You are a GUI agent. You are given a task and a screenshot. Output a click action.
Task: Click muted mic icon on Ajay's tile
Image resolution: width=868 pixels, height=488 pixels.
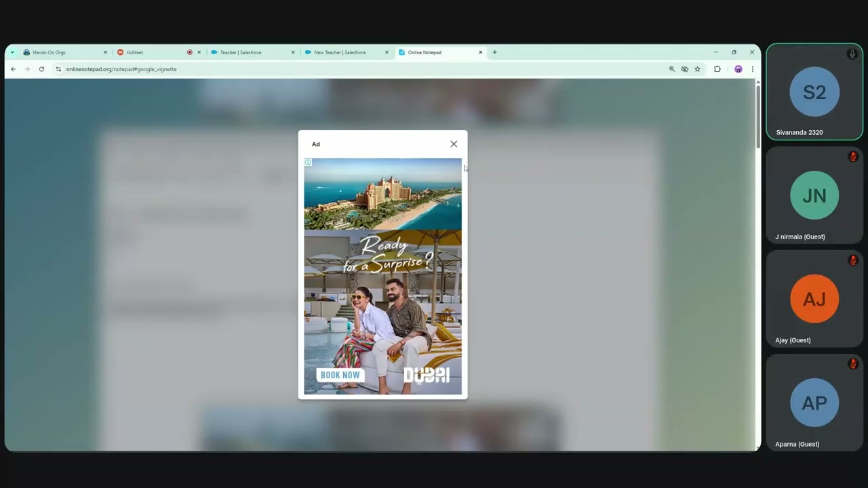click(853, 260)
